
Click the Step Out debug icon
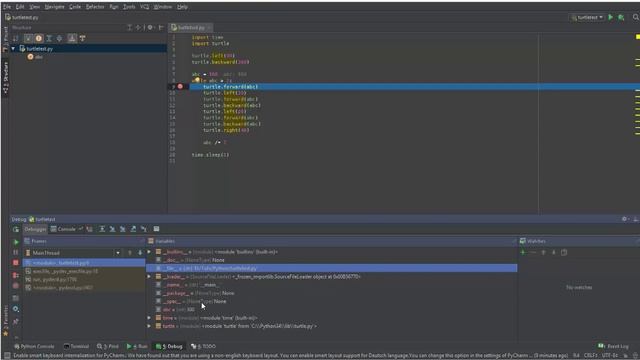point(133,229)
